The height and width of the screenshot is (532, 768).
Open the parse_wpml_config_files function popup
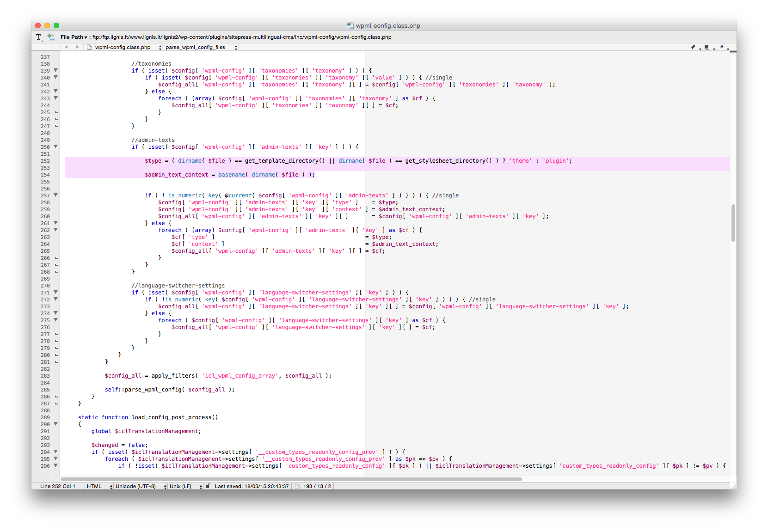coord(201,47)
